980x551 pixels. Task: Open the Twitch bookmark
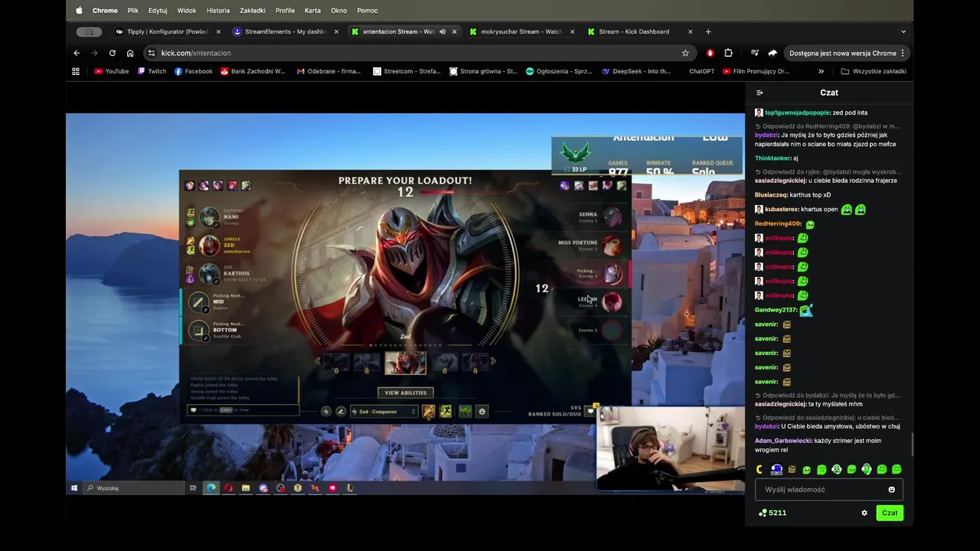pyautogui.click(x=152, y=71)
